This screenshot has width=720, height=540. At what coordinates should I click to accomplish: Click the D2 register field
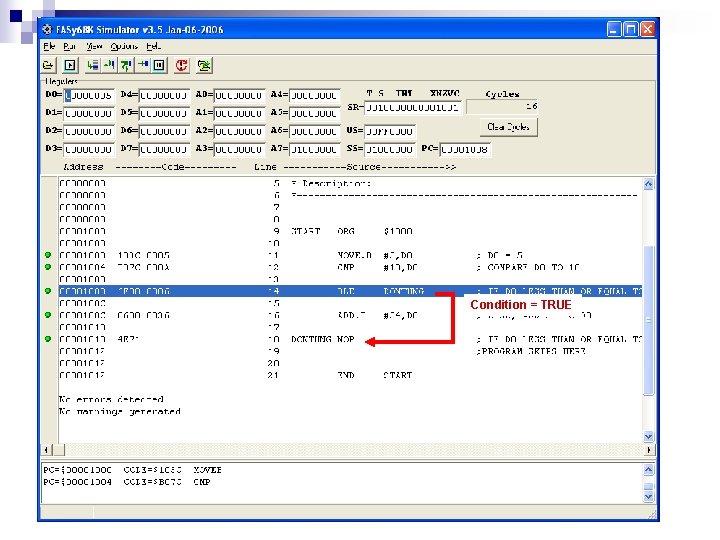[89, 131]
